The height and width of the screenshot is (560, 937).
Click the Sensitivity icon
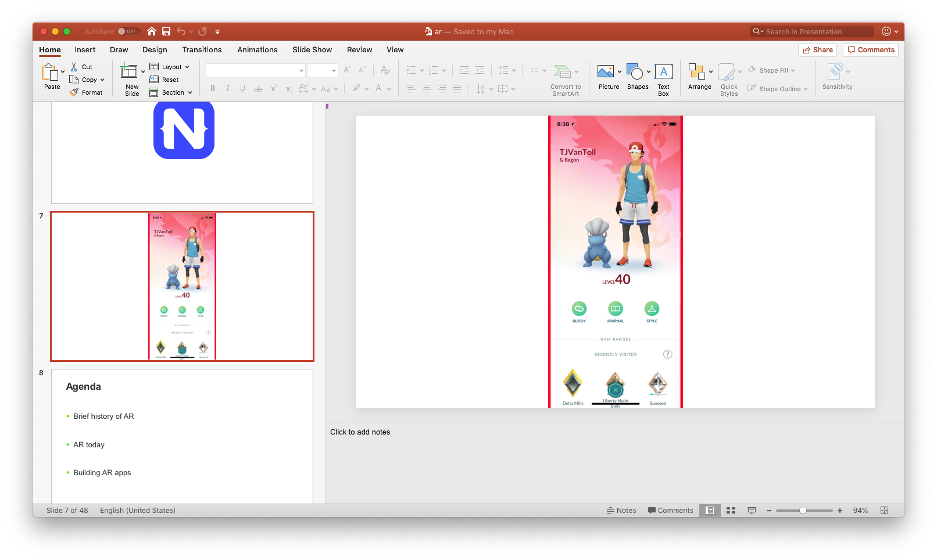click(x=835, y=71)
